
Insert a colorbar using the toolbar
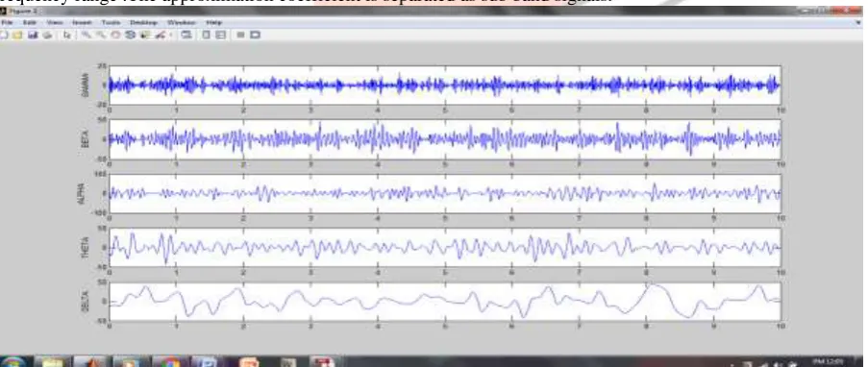click(206, 35)
